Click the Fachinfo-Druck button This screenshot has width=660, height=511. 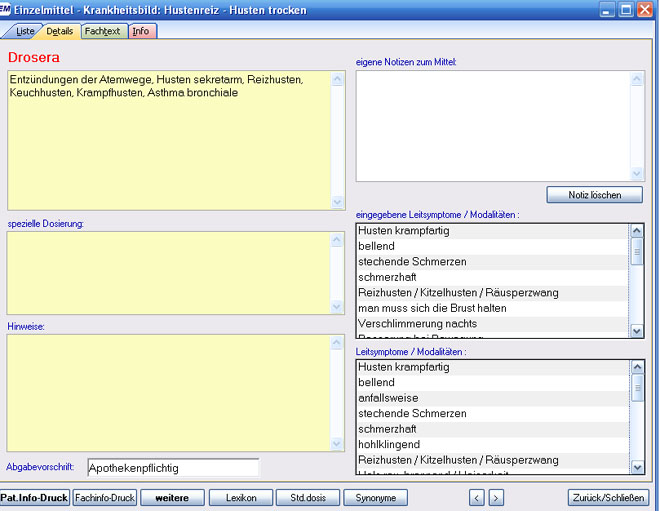click(x=105, y=498)
